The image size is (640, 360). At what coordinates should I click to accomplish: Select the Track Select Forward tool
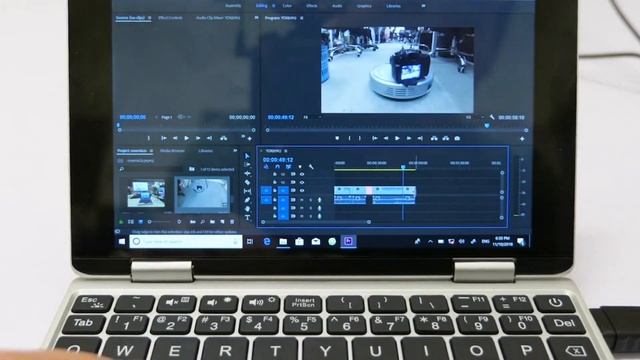coord(247,164)
